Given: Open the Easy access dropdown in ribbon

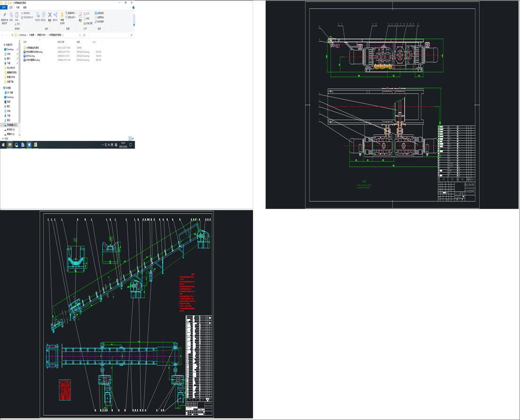Looking at the screenshot, I should point(71,17).
